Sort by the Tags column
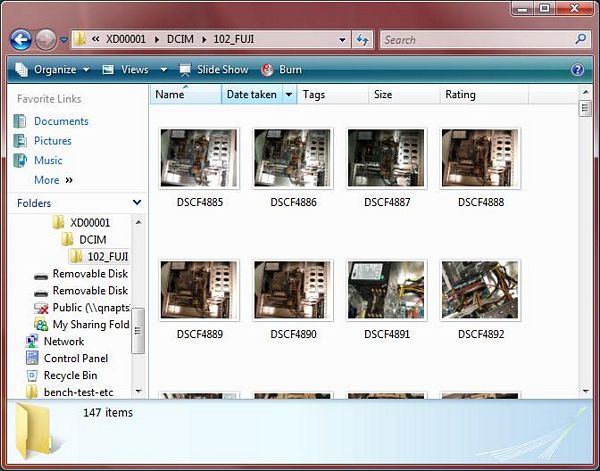600x471 pixels. (x=333, y=95)
